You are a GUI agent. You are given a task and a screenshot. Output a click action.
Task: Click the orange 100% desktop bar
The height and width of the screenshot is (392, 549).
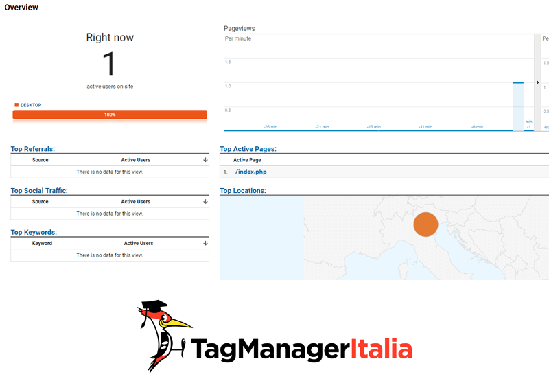click(x=110, y=115)
